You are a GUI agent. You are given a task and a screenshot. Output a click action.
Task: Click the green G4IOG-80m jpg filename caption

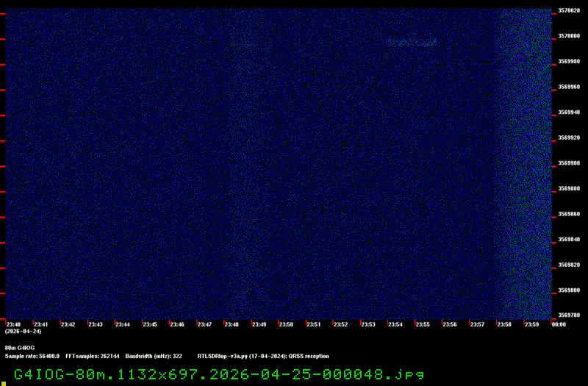(x=219, y=374)
